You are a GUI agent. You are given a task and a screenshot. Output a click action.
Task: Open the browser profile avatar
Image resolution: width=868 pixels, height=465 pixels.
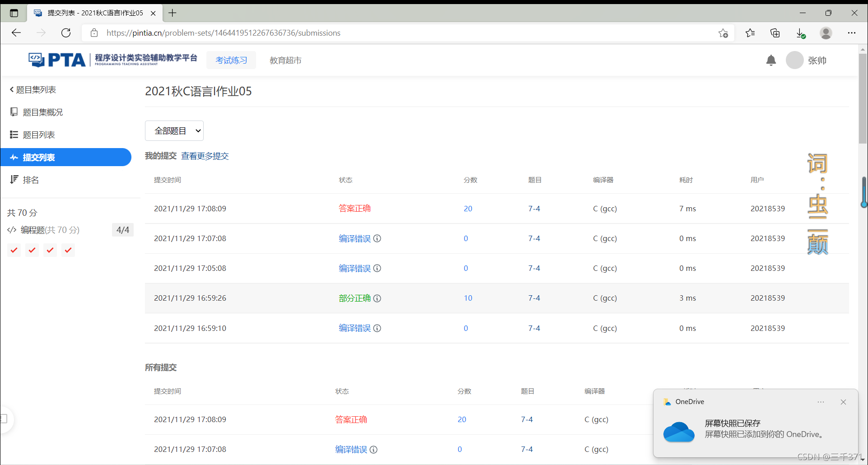(826, 33)
